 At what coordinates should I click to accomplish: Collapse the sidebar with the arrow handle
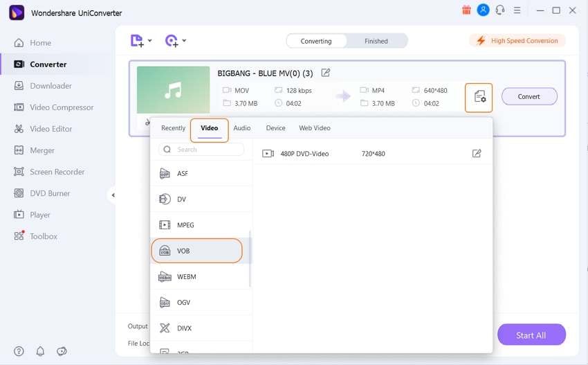[113, 195]
